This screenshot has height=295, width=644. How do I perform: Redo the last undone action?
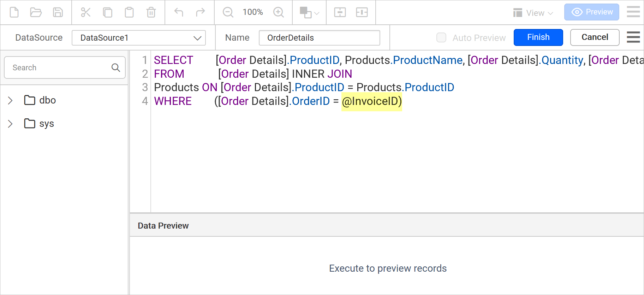[201, 12]
